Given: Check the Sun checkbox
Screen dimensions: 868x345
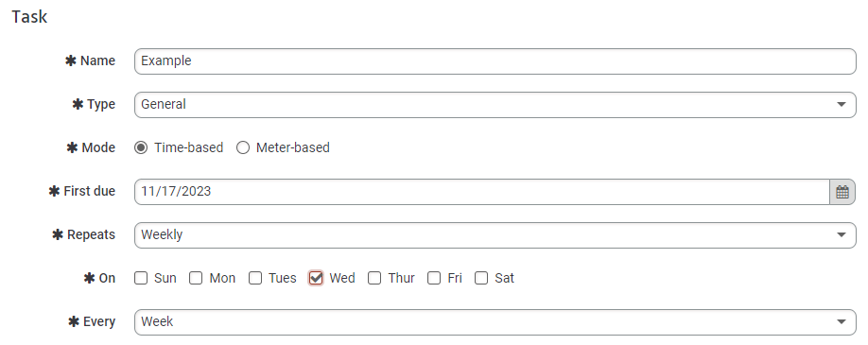Looking at the screenshot, I should pos(141,278).
